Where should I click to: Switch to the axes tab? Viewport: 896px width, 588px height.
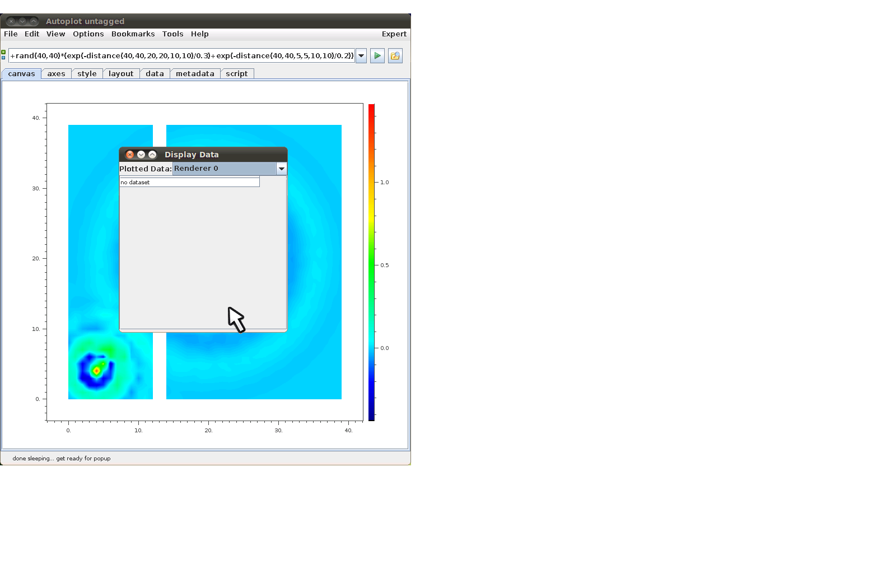pos(56,74)
